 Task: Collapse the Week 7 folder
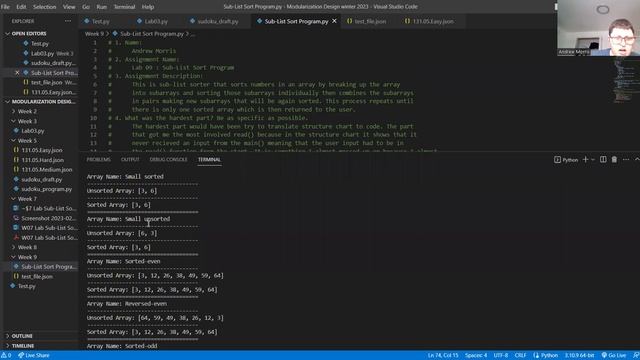pos(27,199)
